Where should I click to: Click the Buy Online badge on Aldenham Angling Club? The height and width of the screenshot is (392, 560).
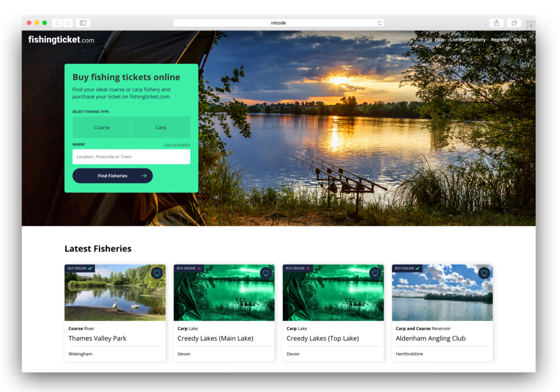(407, 268)
